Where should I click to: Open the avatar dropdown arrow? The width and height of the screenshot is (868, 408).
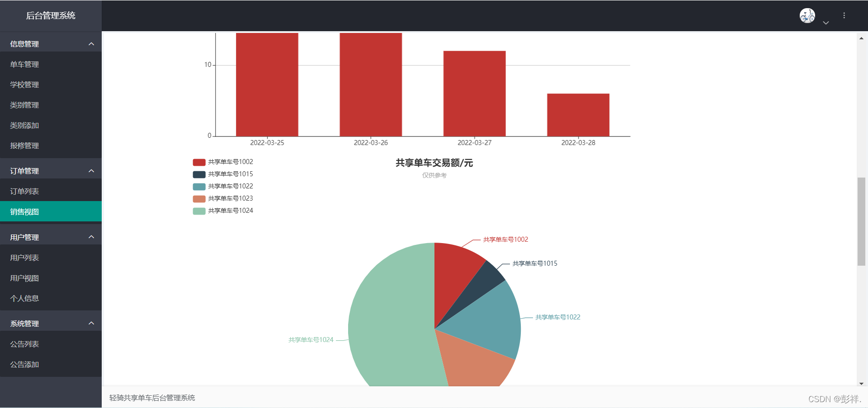click(x=826, y=23)
